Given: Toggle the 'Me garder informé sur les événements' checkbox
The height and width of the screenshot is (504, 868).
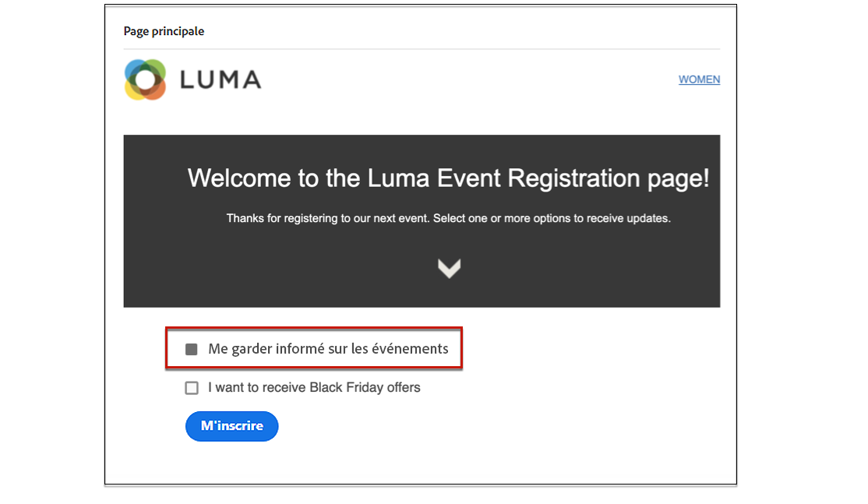Looking at the screenshot, I should point(192,349).
